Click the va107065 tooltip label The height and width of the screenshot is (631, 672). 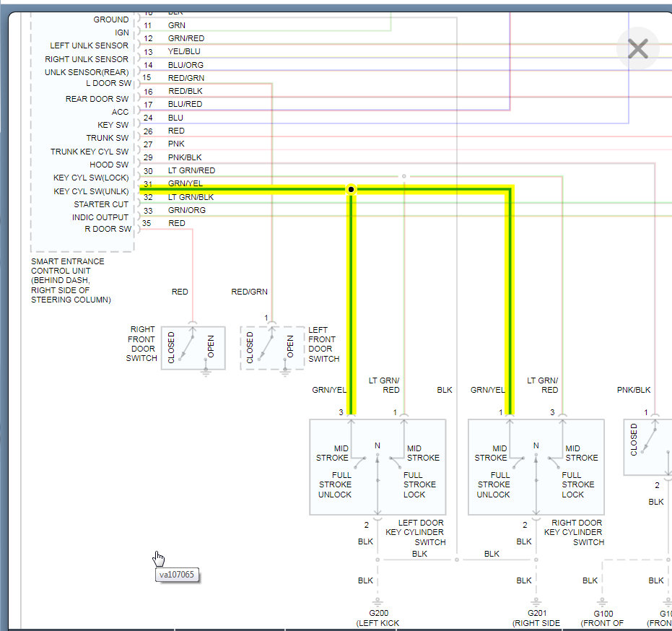tap(177, 575)
